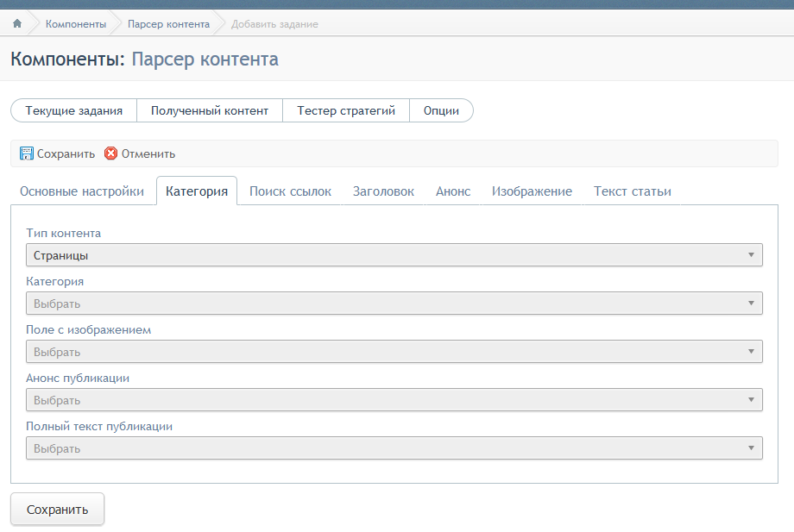
Task: Expand the Анонс публикации dropdown
Action: [x=394, y=400]
